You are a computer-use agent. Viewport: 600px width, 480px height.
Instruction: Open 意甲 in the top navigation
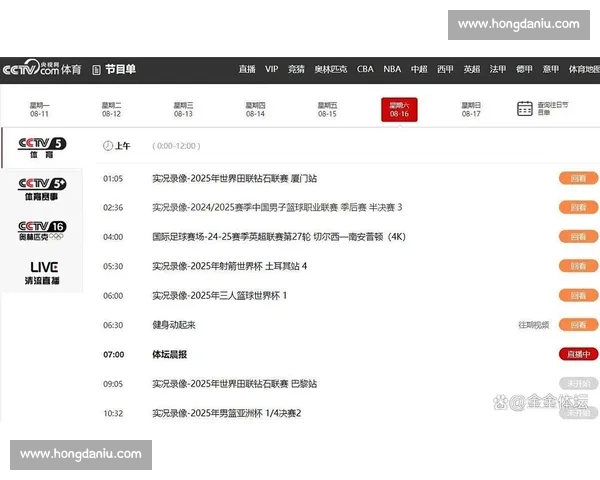[551, 69]
